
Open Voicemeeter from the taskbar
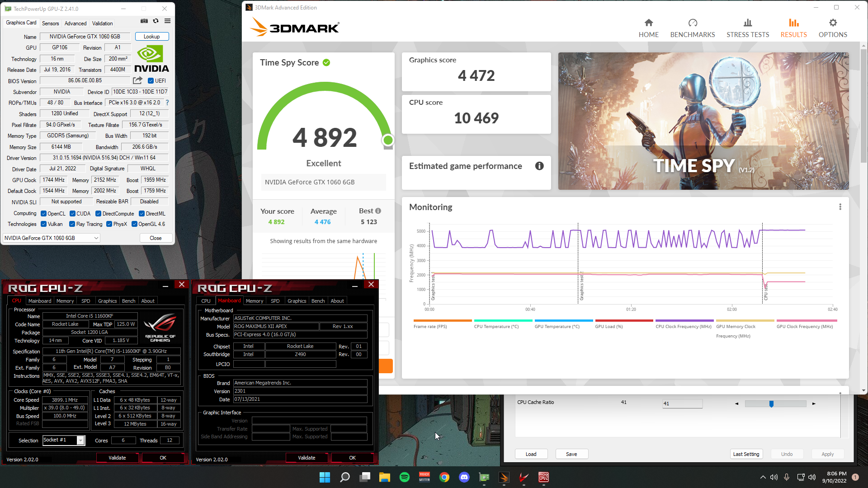[425, 477]
